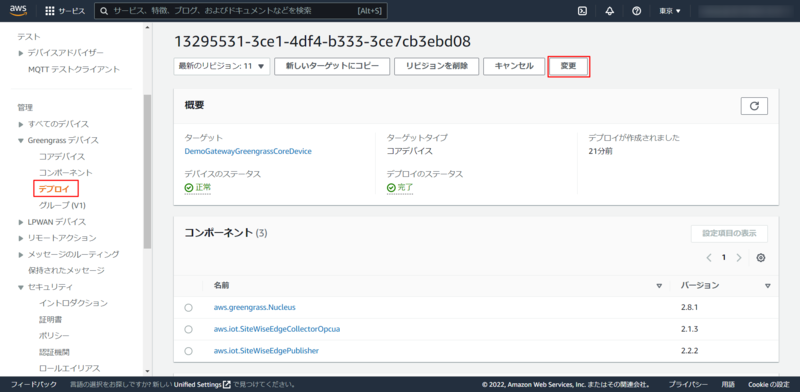Sort components by 名前 column
800x392 pixels.
click(x=659, y=286)
